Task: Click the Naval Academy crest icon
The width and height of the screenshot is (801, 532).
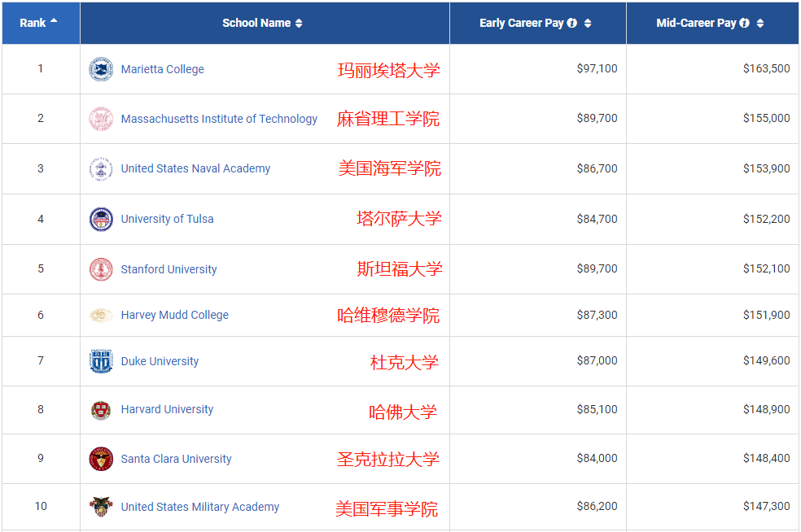Action: (101, 169)
